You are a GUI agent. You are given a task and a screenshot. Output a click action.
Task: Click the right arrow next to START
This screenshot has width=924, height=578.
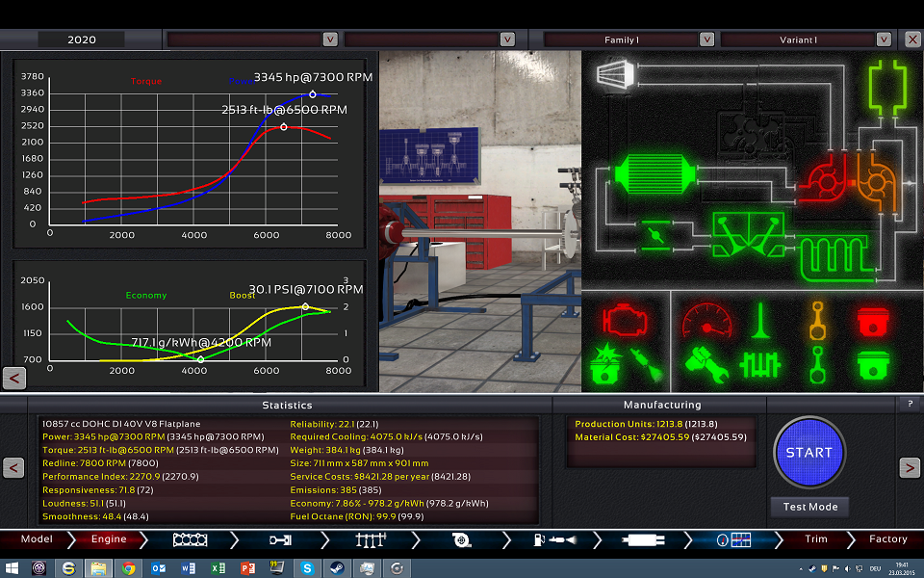pos(910,468)
